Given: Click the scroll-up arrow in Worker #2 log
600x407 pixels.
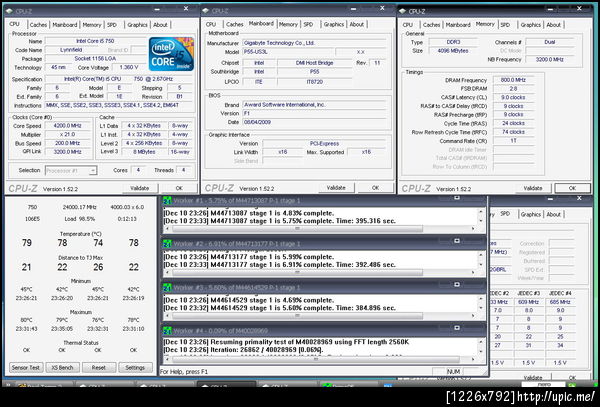Looking at the screenshot, I should point(481,256).
